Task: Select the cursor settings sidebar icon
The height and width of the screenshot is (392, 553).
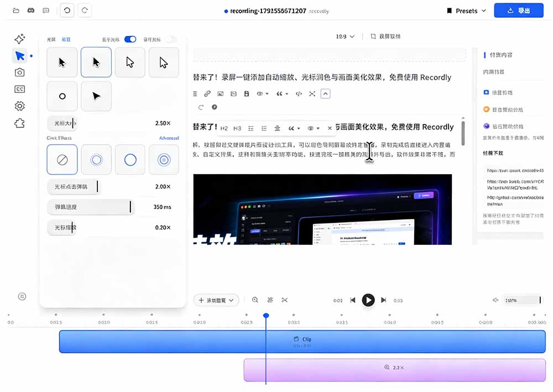Action: (x=20, y=56)
